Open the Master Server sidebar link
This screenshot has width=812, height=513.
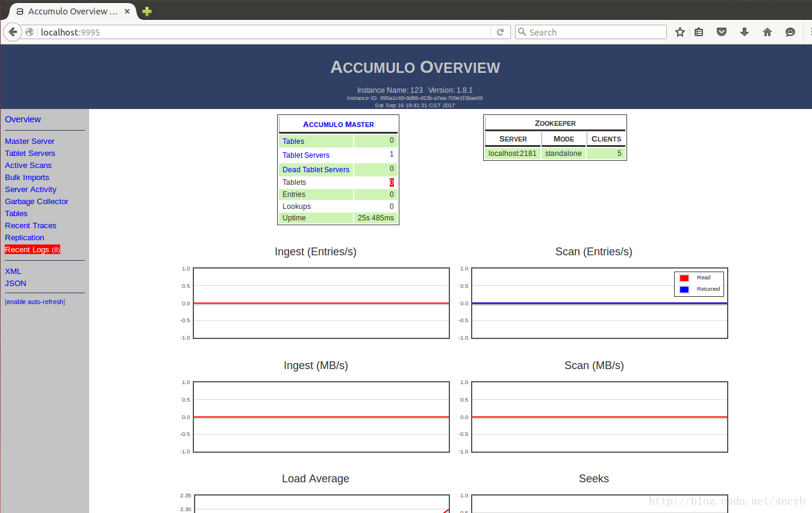click(30, 141)
